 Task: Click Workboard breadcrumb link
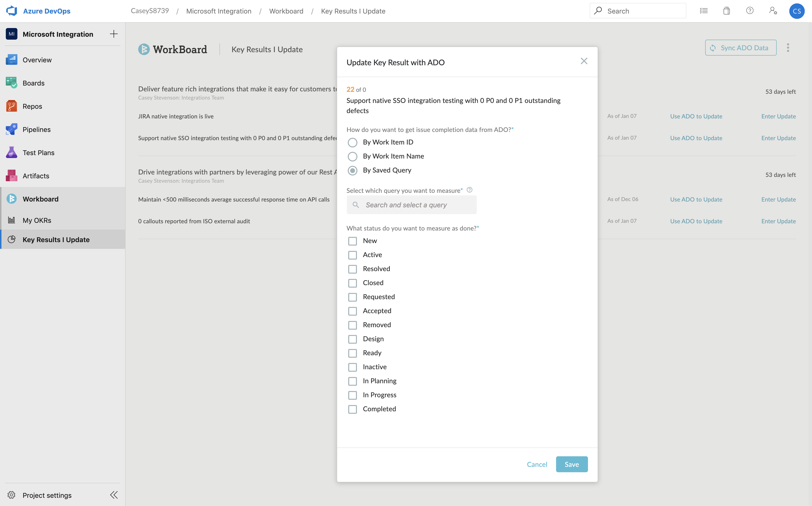pyautogui.click(x=286, y=11)
